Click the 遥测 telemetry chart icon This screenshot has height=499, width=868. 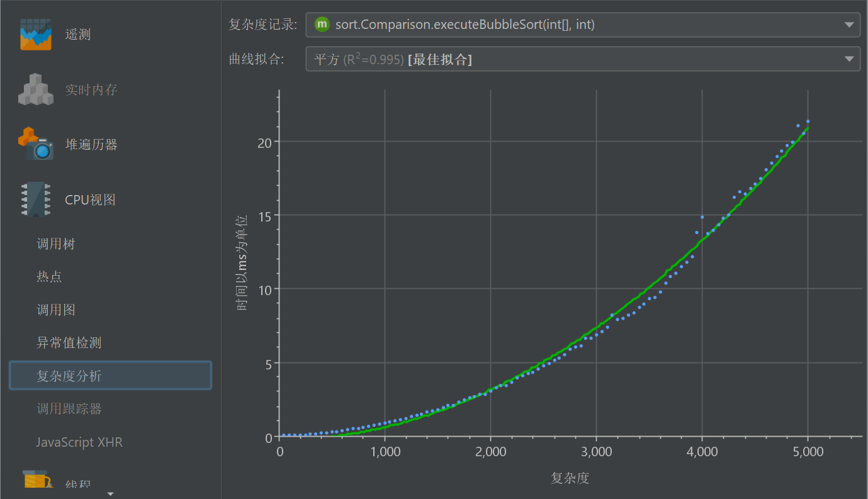(35, 34)
